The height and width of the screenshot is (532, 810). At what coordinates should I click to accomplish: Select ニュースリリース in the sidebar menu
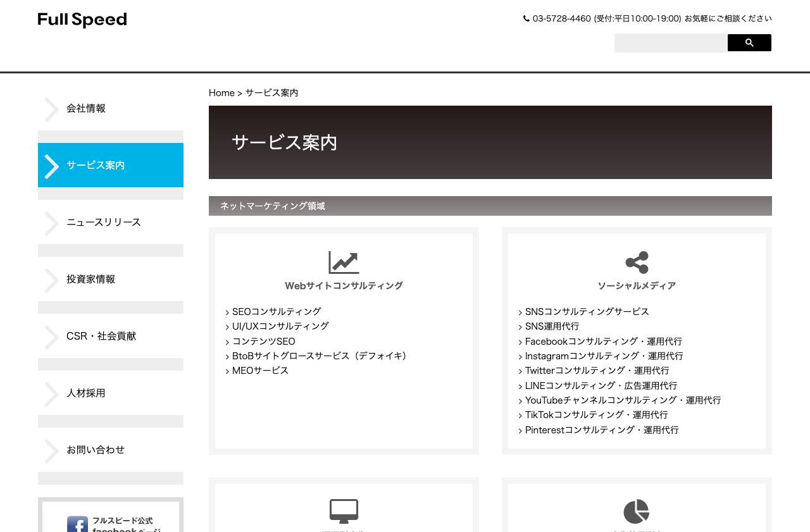click(103, 222)
